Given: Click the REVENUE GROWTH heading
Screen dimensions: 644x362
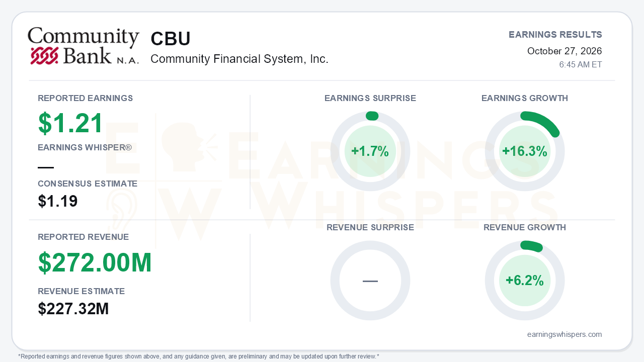Looking at the screenshot, I should [x=525, y=228].
